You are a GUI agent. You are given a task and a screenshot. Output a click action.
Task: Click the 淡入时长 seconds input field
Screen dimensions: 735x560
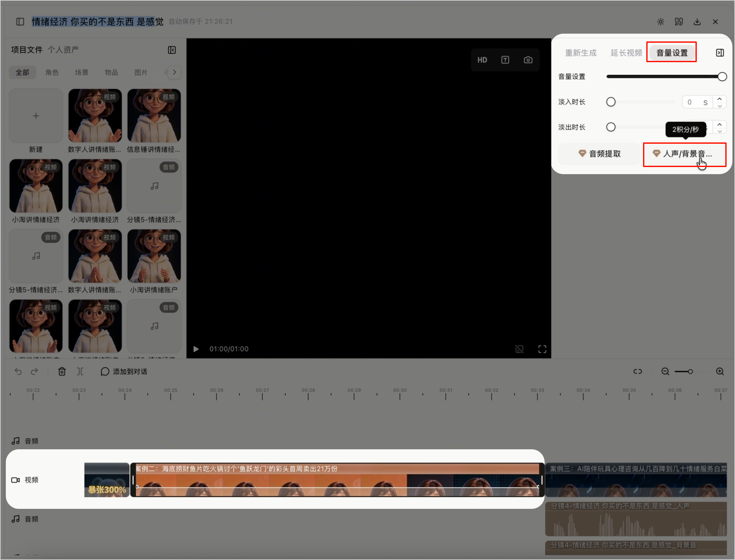click(697, 102)
